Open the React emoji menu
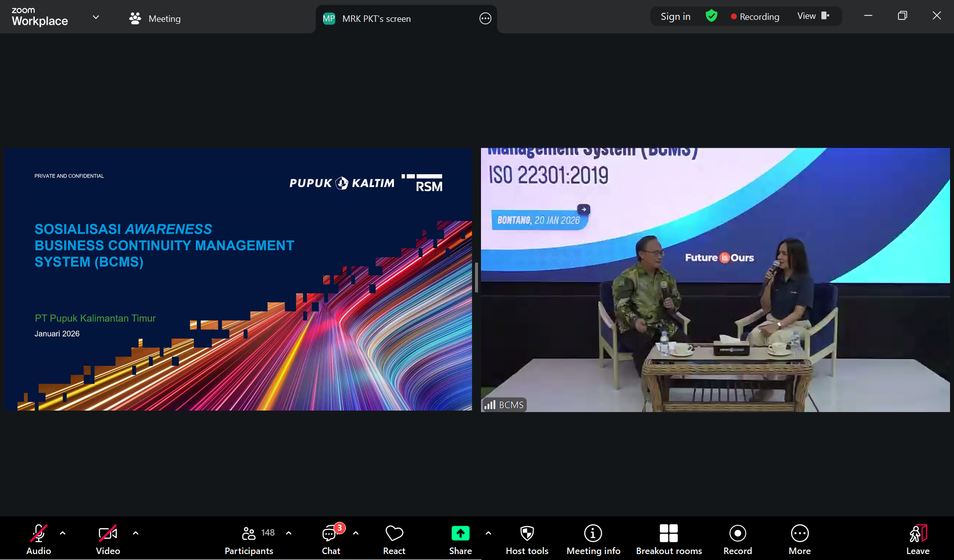The width and height of the screenshot is (954, 560). [x=394, y=539]
